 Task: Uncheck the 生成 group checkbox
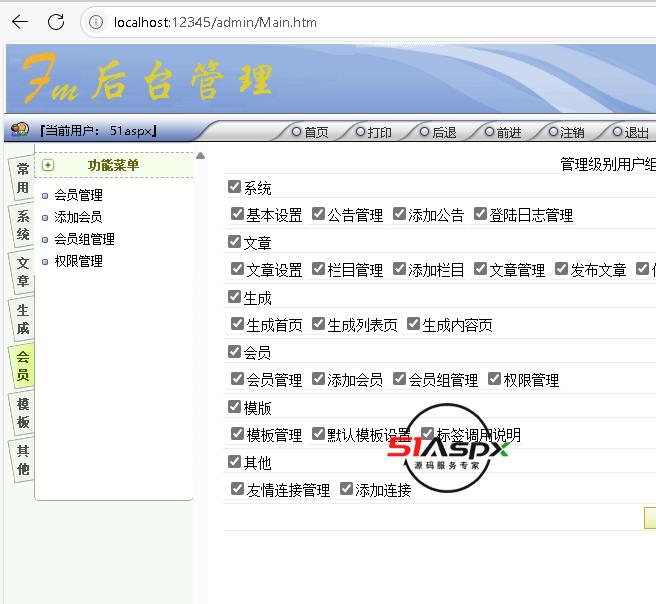click(x=234, y=297)
